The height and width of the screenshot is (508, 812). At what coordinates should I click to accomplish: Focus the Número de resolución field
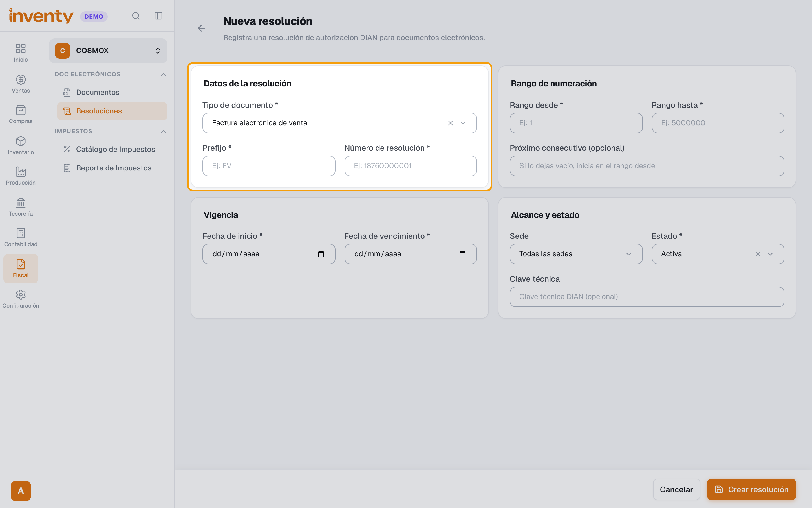tap(410, 166)
